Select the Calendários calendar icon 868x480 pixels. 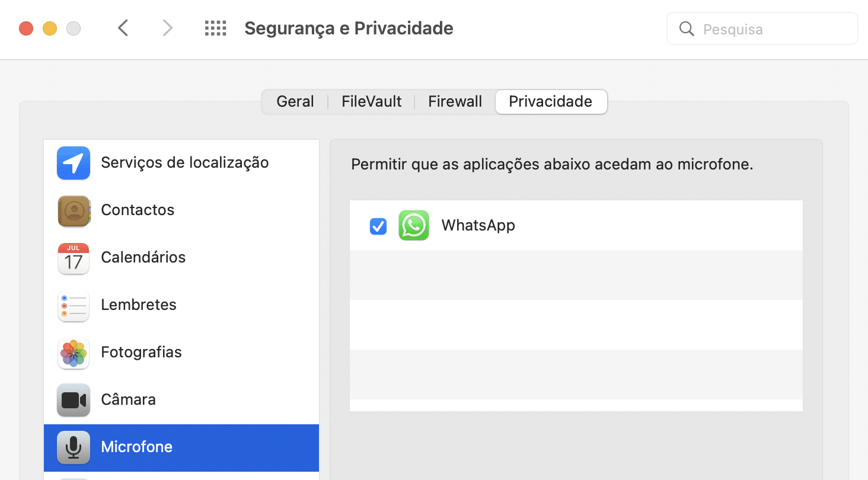[74, 258]
